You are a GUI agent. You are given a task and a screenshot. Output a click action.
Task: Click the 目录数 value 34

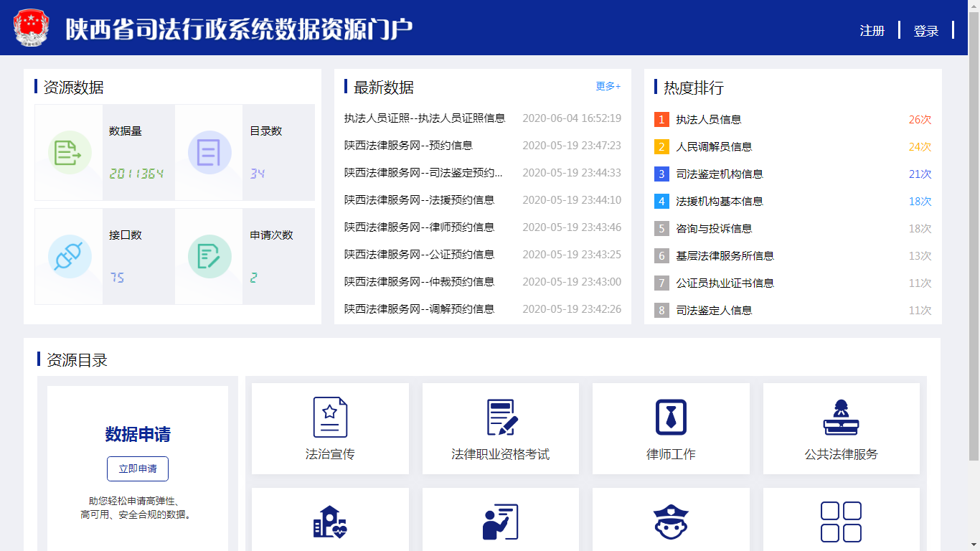point(258,174)
